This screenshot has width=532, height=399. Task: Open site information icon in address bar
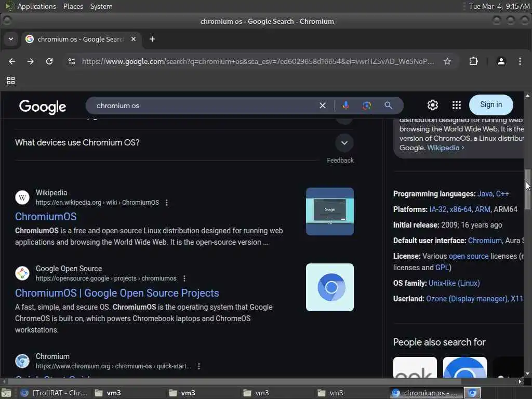tap(72, 61)
